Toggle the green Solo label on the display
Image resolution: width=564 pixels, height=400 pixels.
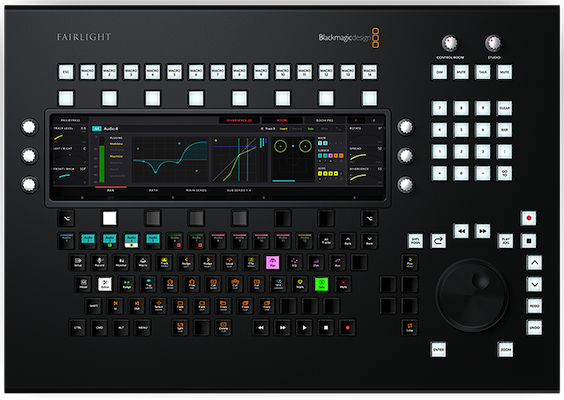pos(310,128)
